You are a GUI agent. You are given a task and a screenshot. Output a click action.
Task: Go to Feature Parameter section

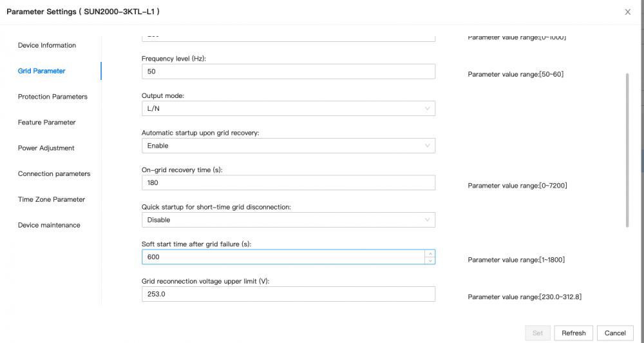(x=47, y=122)
